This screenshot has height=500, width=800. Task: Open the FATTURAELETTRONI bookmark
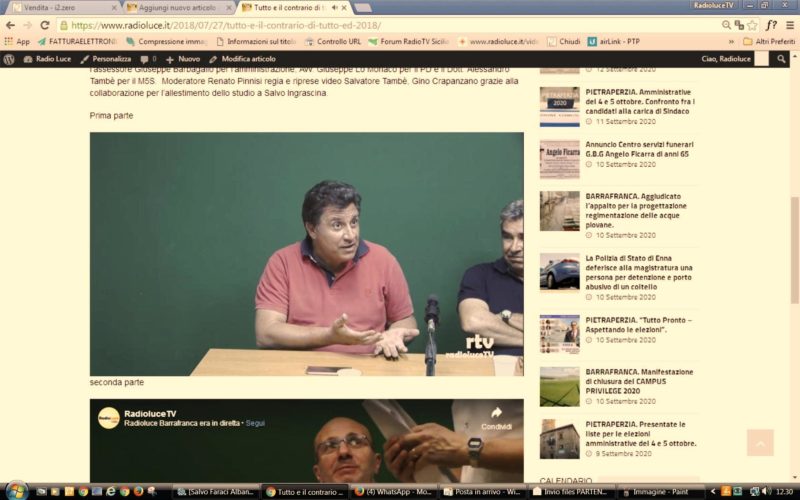tap(77, 41)
